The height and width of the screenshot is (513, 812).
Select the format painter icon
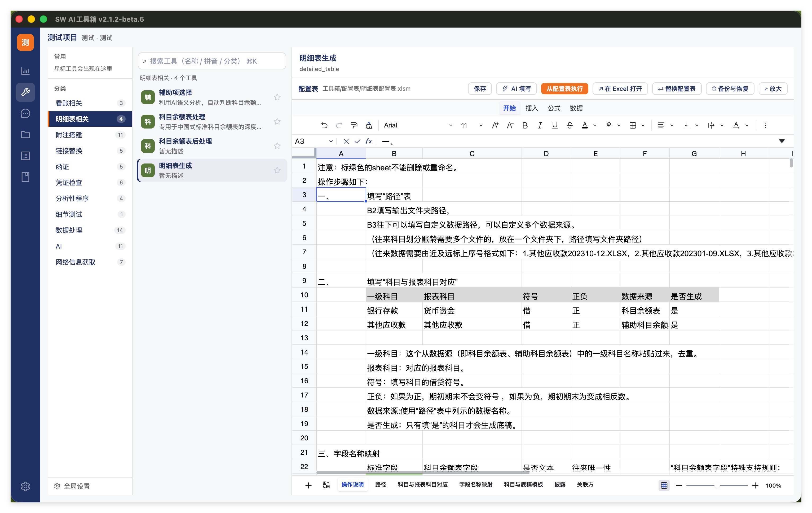[x=354, y=125]
